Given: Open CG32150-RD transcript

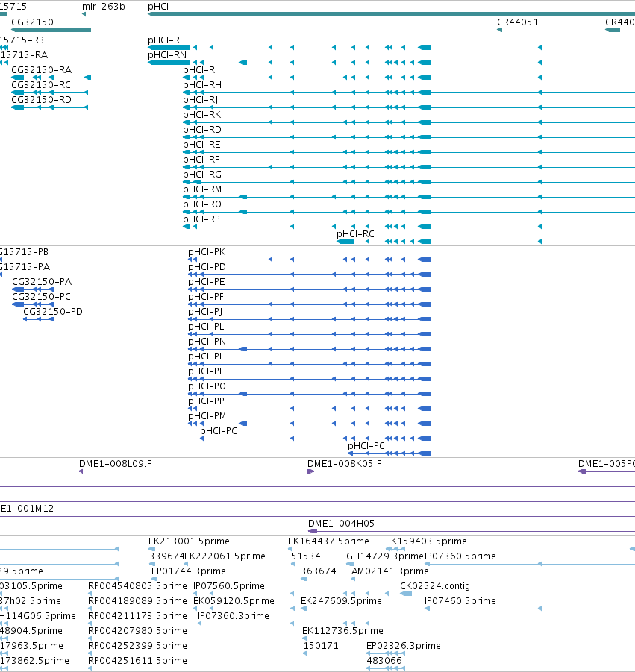Looking at the screenshot, I should [41, 100].
